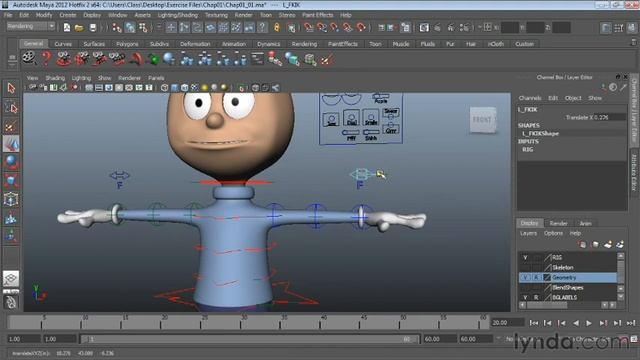Switch to the Polygons shelf tab

click(x=127, y=44)
